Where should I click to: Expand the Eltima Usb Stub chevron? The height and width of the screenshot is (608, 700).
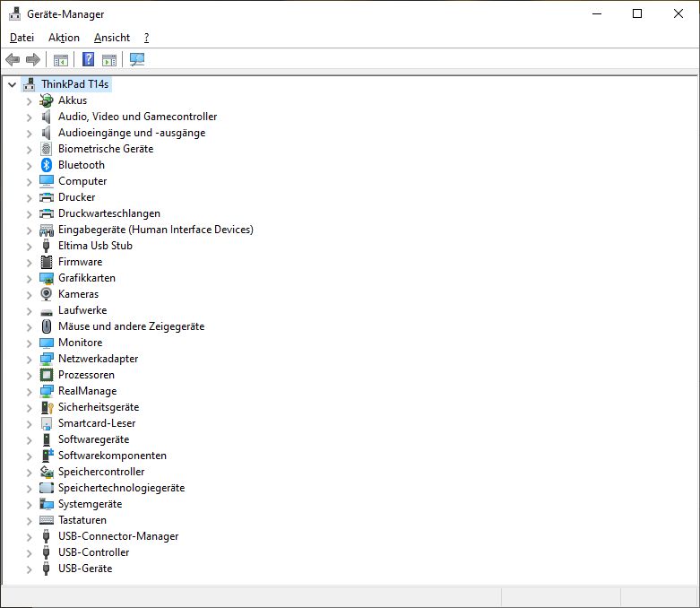coord(29,246)
